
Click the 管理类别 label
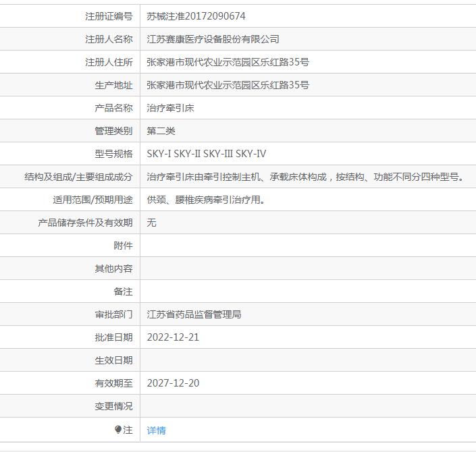(x=114, y=131)
